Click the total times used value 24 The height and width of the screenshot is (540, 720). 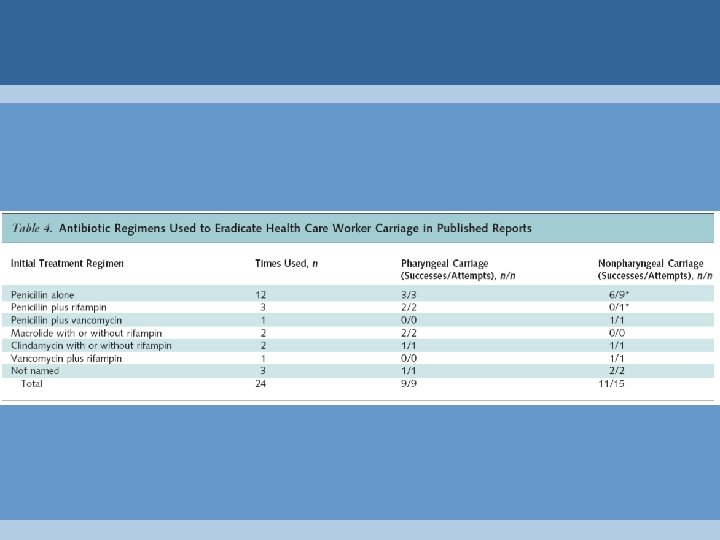coord(260,383)
